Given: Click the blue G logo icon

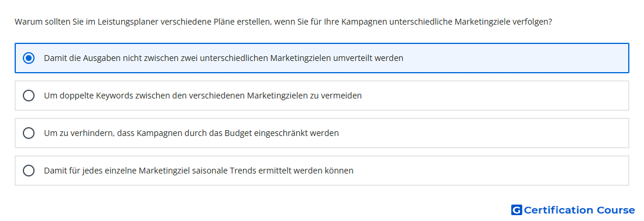Looking at the screenshot, I should 516,210.
